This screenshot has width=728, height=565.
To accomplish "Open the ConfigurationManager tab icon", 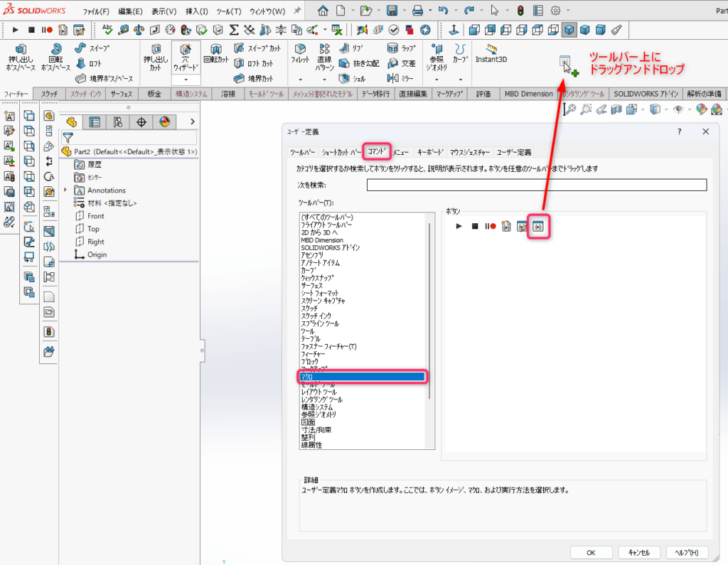I will coord(117,122).
